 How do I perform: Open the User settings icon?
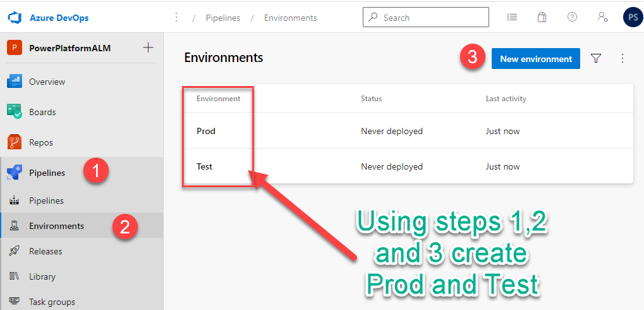[x=603, y=17]
